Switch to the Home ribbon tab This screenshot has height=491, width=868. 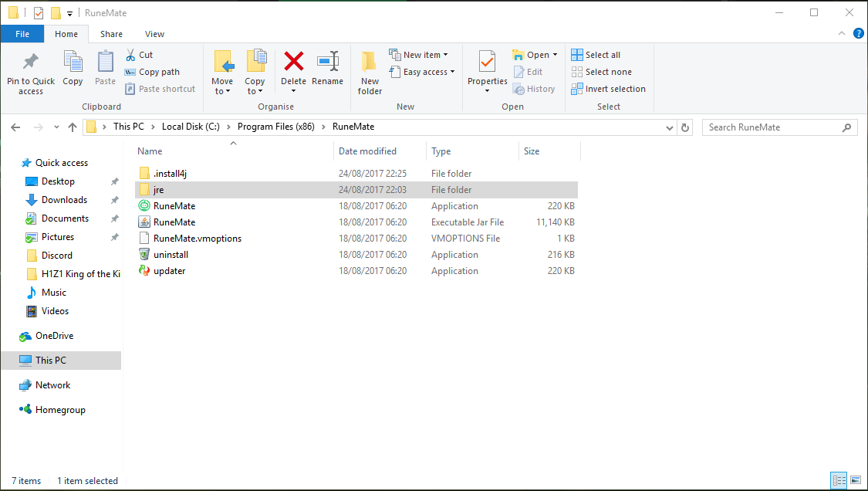point(66,34)
